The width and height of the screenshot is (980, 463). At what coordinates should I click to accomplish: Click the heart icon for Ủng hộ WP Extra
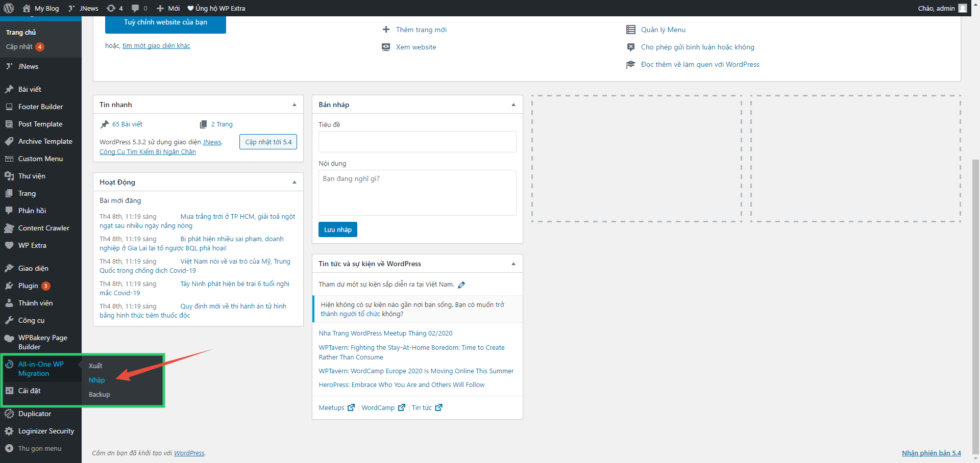pos(190,8)
